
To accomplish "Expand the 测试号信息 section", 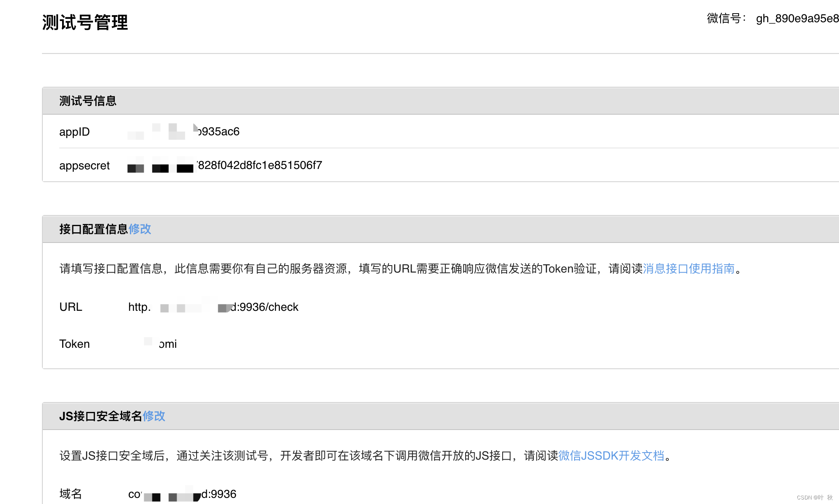I will [88, 101].
